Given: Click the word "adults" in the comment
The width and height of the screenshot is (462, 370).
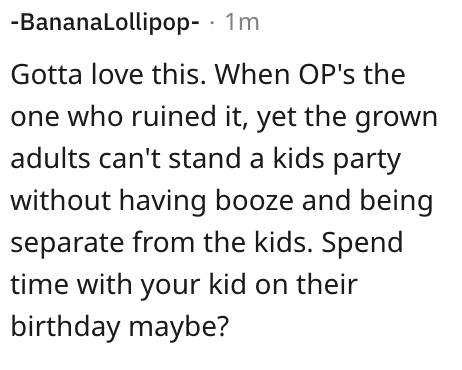Looking at the screenshot, I should (51, 158).
